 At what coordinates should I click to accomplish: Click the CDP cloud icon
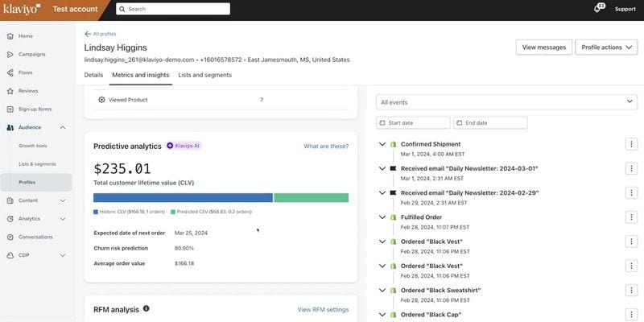point(10,255)
